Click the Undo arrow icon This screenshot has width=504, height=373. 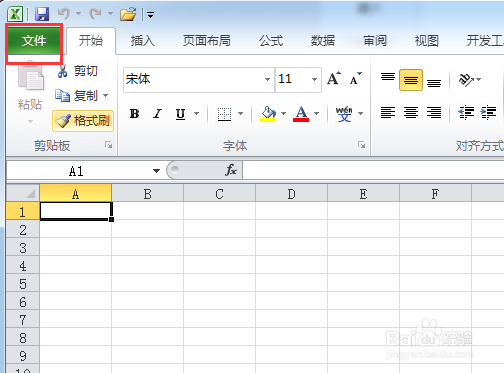pyautogui.click(x=64, y=14)
